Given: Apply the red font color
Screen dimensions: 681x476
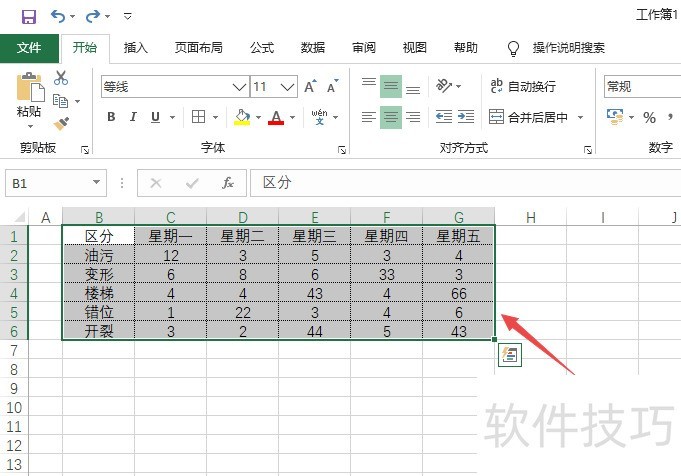Looking at the screenshot, I should coord(276,117).
